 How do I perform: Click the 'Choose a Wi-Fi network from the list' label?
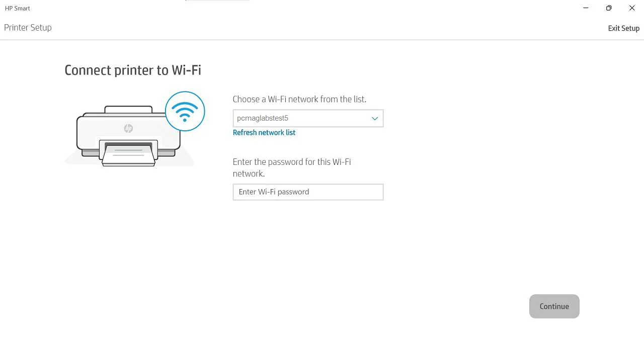pos(299,99)
